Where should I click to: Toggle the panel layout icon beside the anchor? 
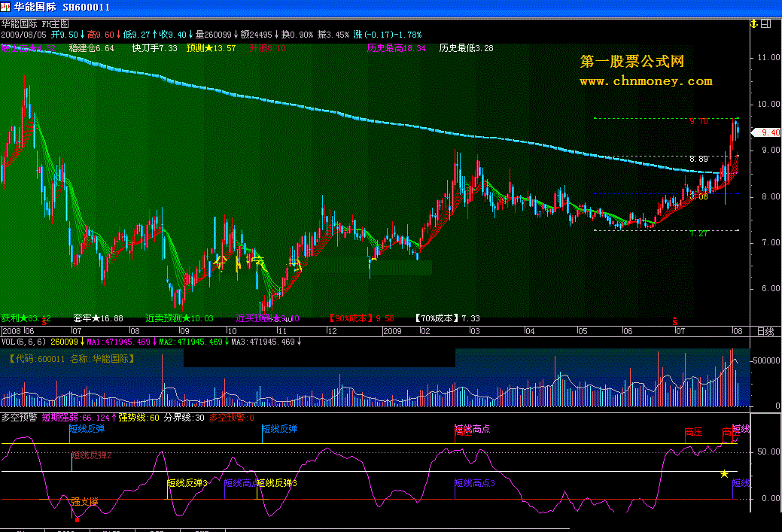765,24
